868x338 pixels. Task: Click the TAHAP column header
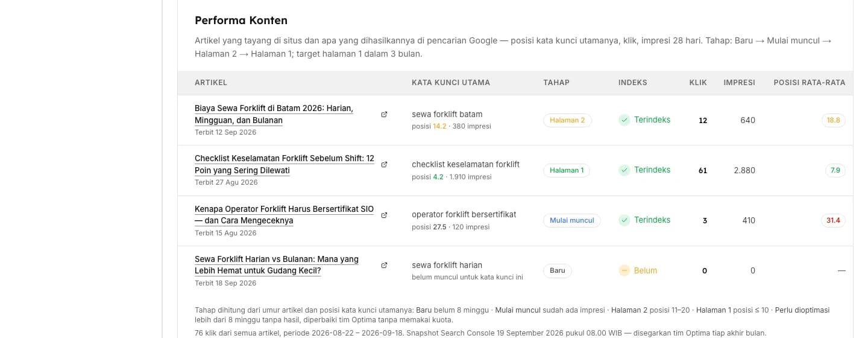coord(556,83)
